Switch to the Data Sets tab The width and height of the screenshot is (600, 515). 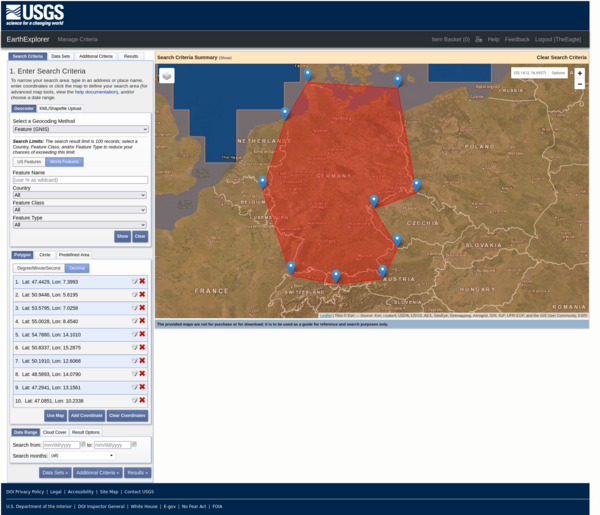[x=61, y=57]
